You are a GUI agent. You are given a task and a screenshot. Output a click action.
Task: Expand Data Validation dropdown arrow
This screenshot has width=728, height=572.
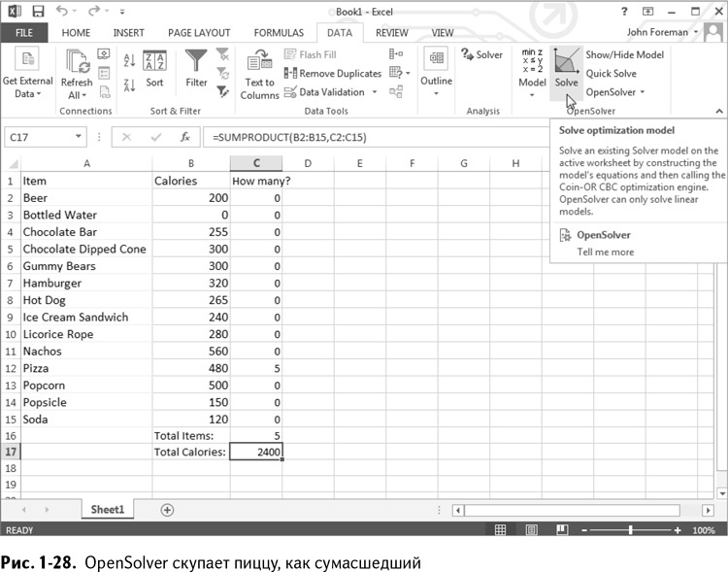point(375,92)
